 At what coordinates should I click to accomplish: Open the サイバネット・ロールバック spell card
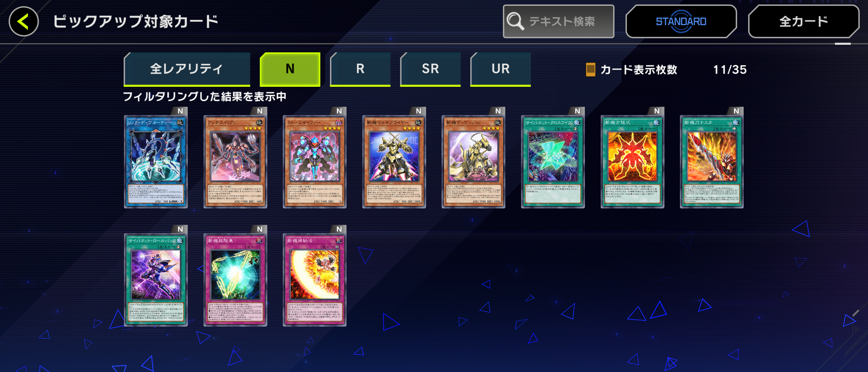[156, 280]
